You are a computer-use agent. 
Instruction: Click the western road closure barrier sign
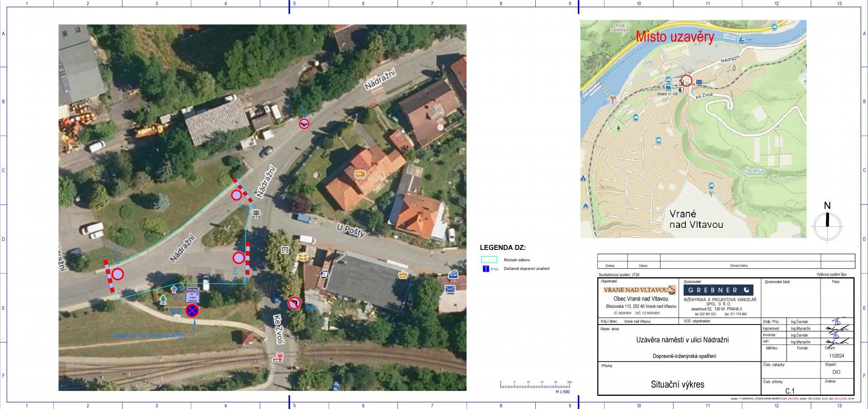pos(118,274)
